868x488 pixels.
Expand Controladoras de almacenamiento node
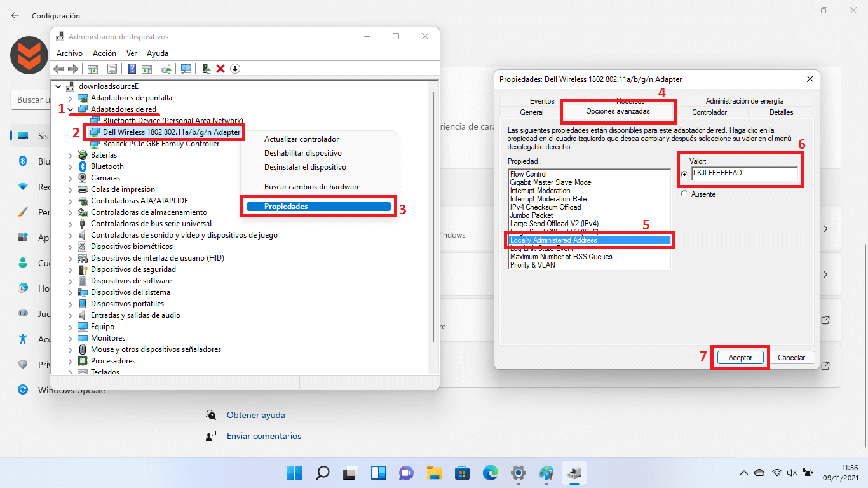coord(71,212)
